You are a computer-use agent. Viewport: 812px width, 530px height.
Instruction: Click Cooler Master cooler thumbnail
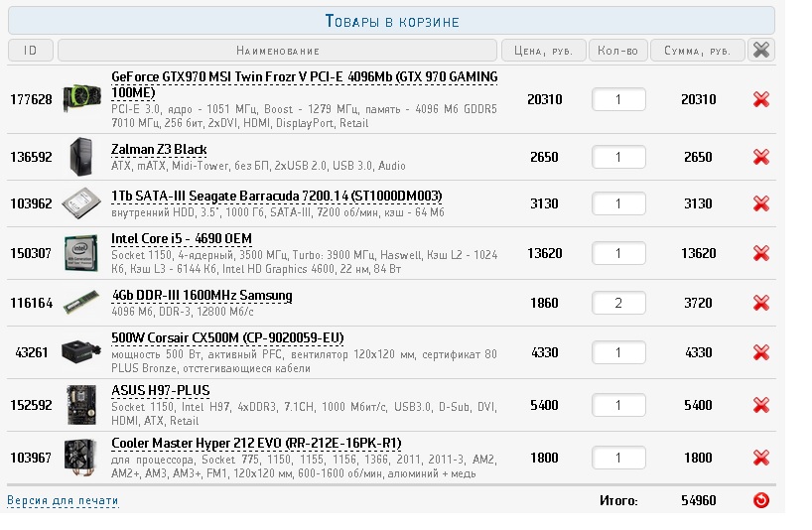81,458
